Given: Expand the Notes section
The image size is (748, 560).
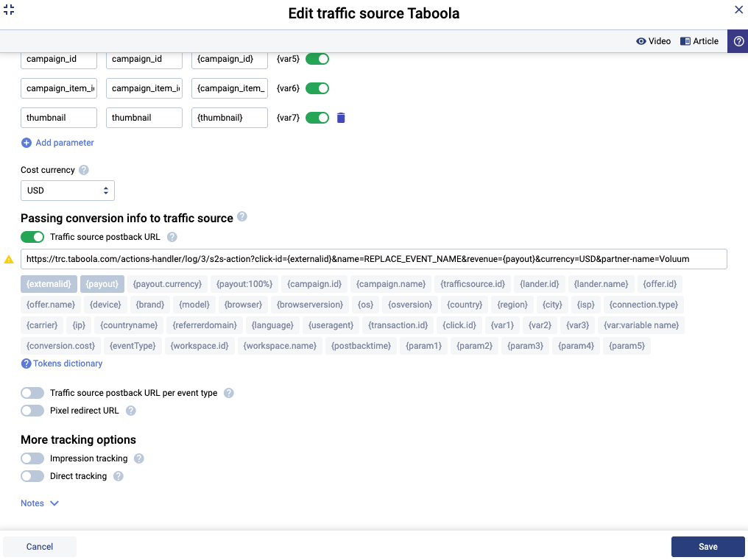Looking at the screenshot, I should (40, 503).
